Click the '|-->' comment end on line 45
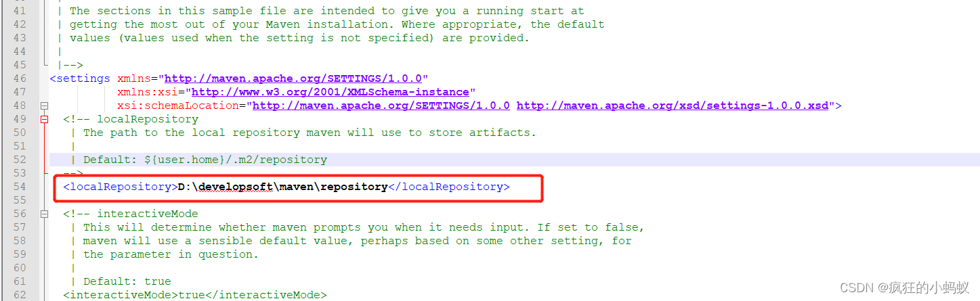This screenshot has width=980, height=301. (x=70, y=65)
